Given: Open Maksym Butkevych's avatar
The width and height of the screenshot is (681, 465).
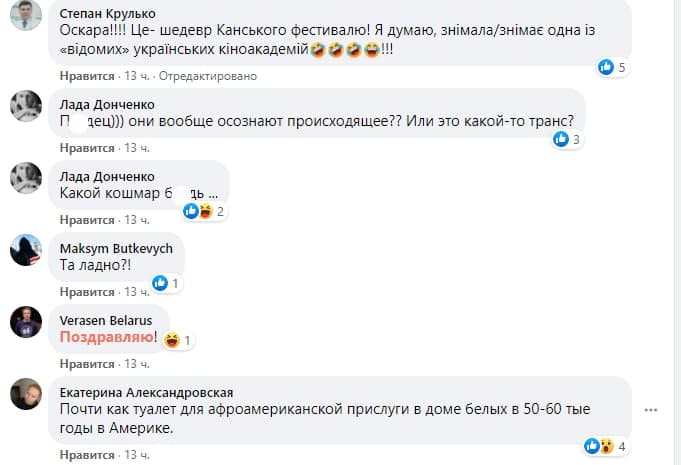Looking at the screenshot, I should (26, 249).
